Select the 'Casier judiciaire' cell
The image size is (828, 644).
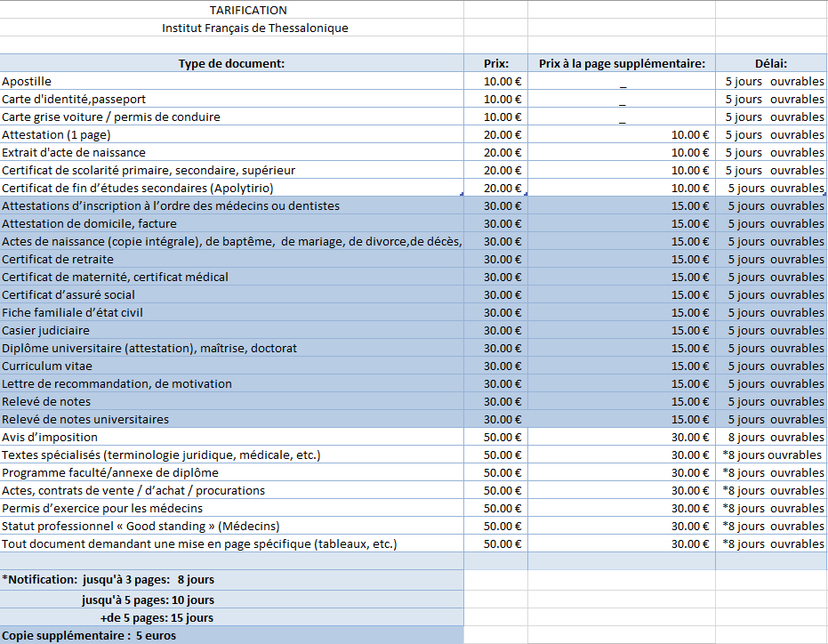pyautogui.click(x=45, y=330)
